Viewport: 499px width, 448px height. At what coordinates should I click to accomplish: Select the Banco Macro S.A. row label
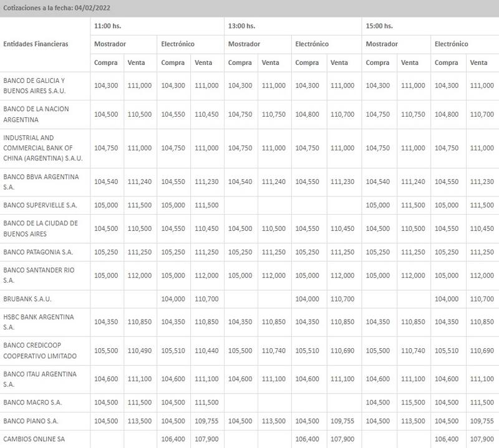coord(32,402)
